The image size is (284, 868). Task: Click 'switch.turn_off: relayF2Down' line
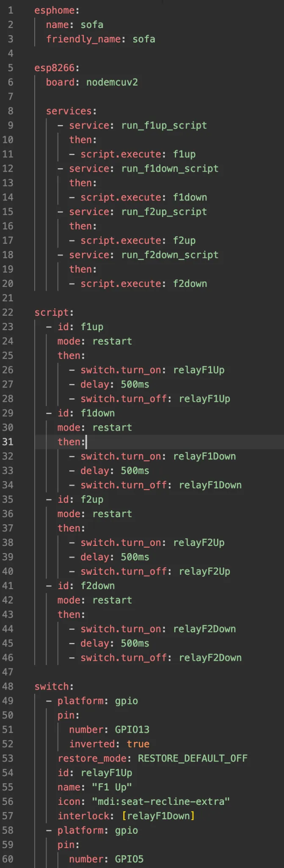(x=161, y=659)
